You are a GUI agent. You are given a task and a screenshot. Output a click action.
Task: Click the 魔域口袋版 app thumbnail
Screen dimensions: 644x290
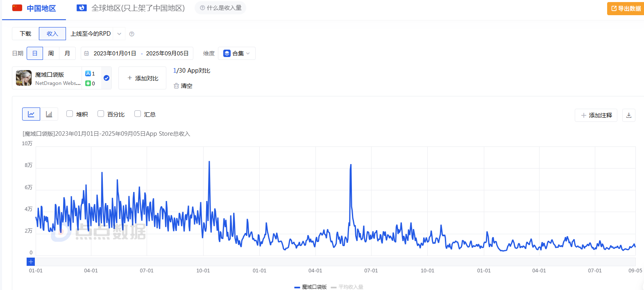pyautogui.click(x=24, y=78)
